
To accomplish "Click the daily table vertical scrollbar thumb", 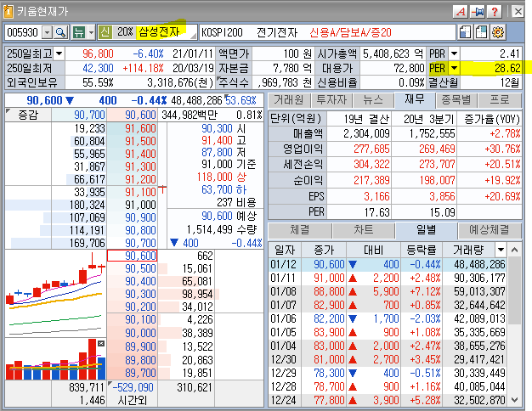I will point(514,291).
